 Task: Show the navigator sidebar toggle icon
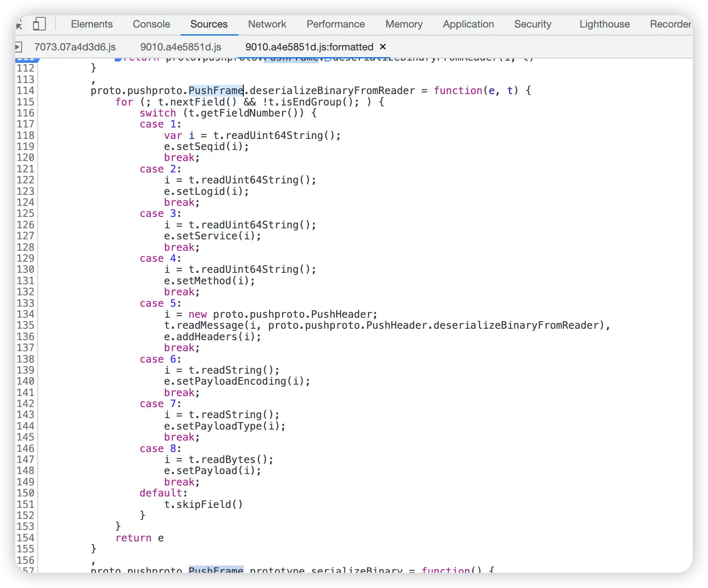tap(19, 47)
